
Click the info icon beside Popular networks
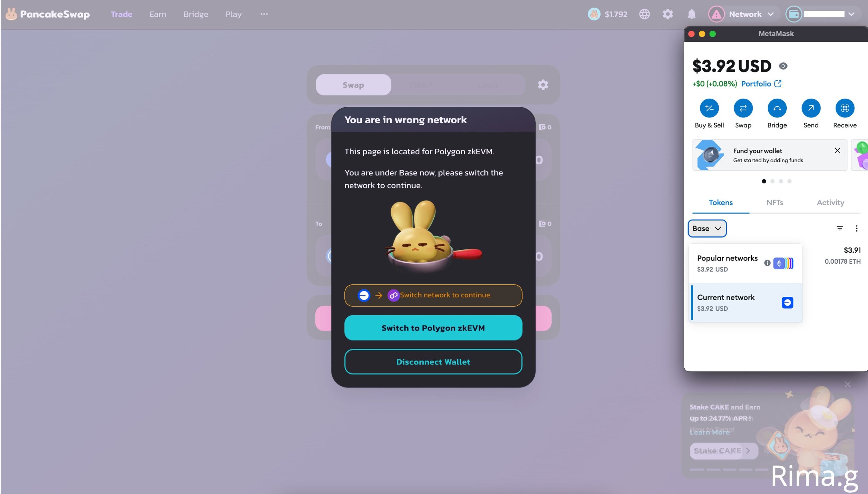tap(767, 263)
